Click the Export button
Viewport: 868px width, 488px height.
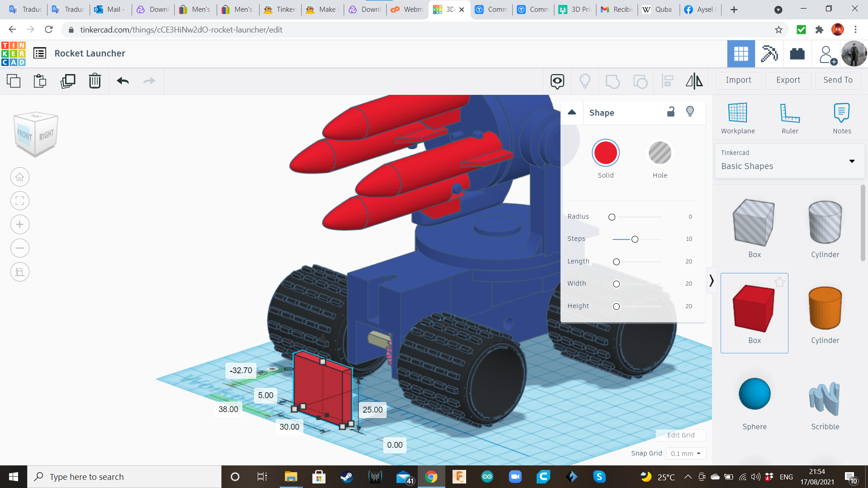788,80
